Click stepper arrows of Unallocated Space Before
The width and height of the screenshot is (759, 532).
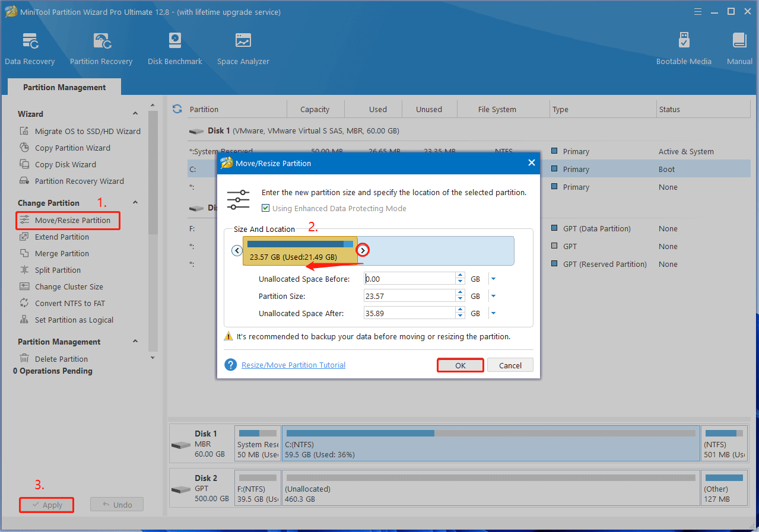pos(460,279)
